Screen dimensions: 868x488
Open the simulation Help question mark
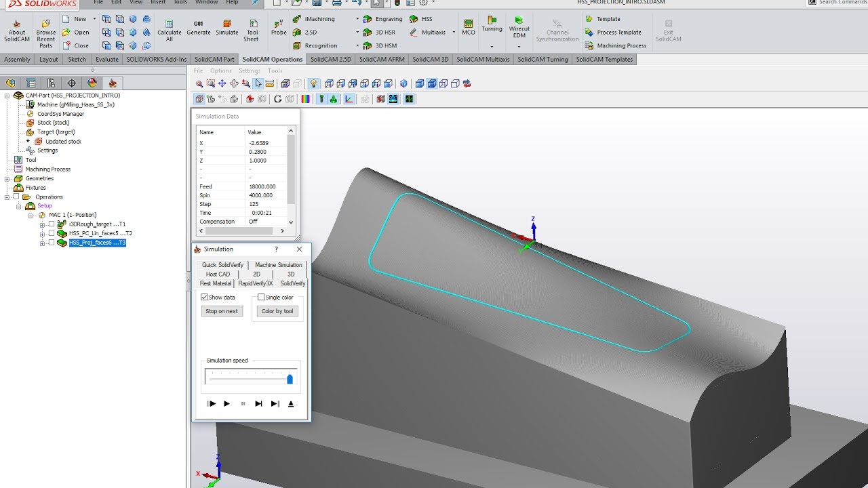pos(276,249)
